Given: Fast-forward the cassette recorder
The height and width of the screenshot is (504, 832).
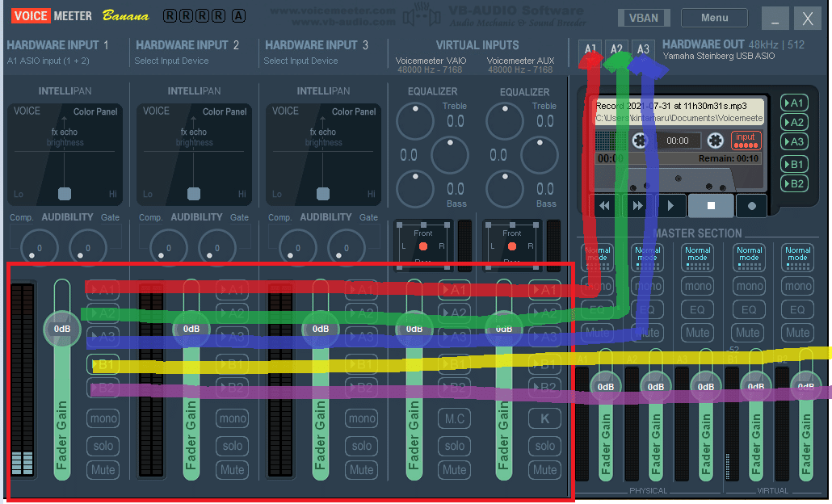Looking at the screenshot, I should pos(637,206).
